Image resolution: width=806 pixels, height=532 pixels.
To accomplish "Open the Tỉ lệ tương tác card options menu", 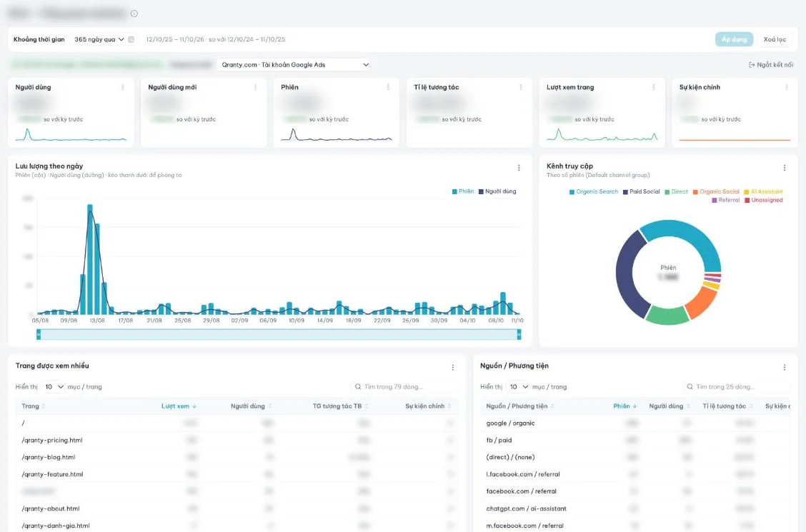I will [x=521, y=87].
